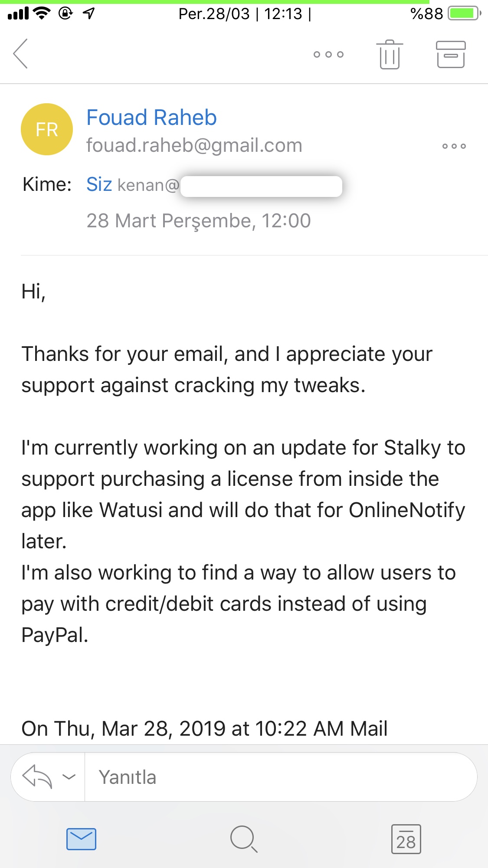
Task: Open the Search tab magnifier
Action: click(244, 839)
